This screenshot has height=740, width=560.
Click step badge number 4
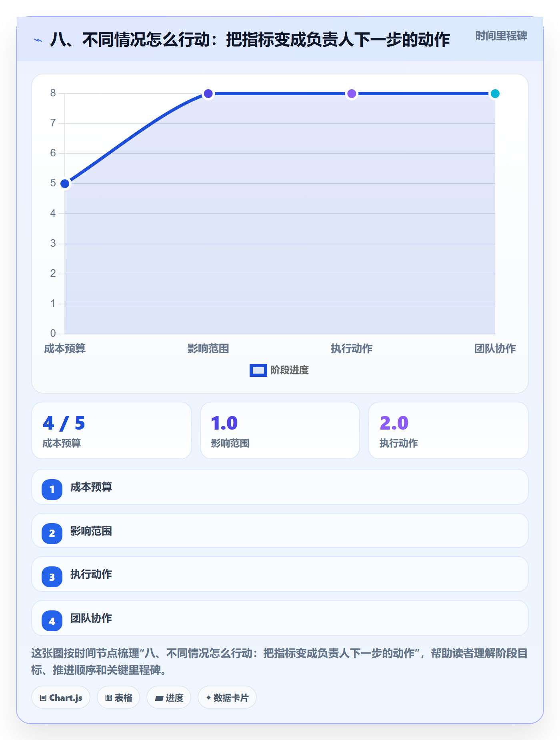click(x=52, y=621)
